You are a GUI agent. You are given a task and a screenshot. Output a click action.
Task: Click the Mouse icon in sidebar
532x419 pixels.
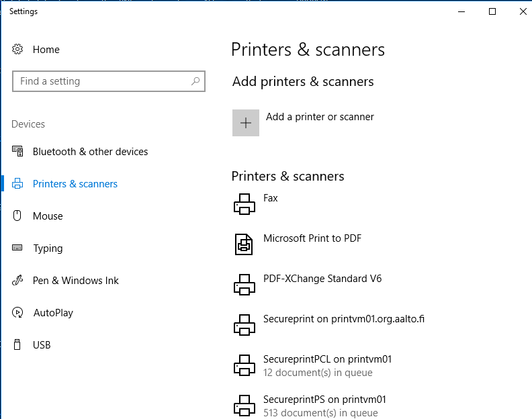pos(18,216)
